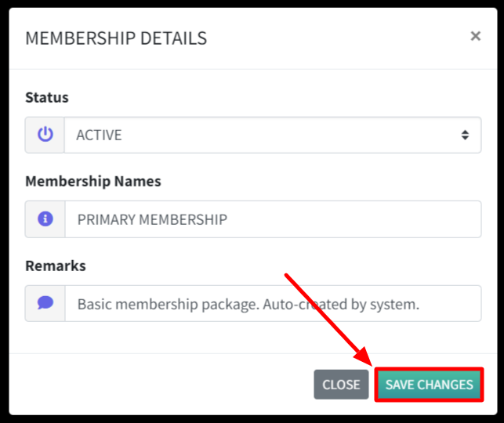Click empty footer area left of CLOSE

[157, 384]
